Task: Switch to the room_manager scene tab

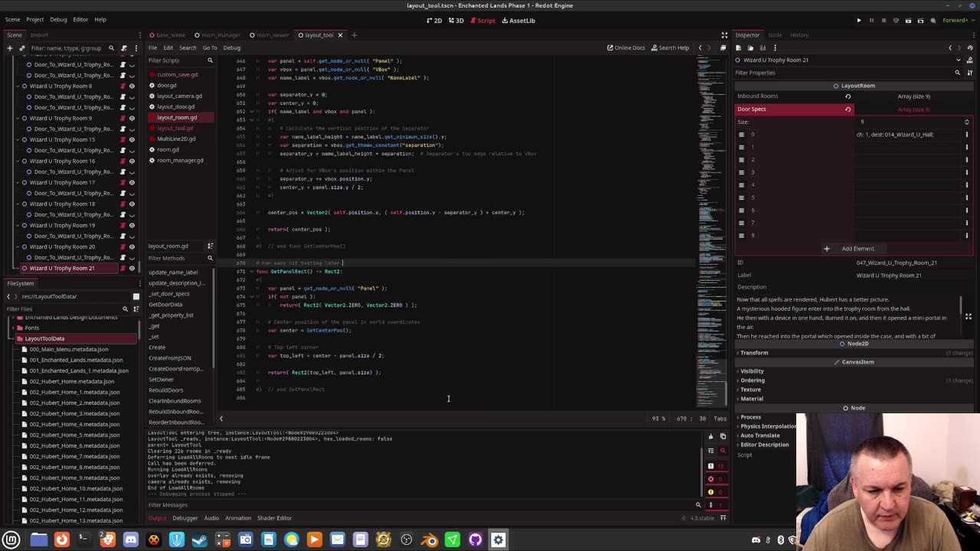Action: 217,35
